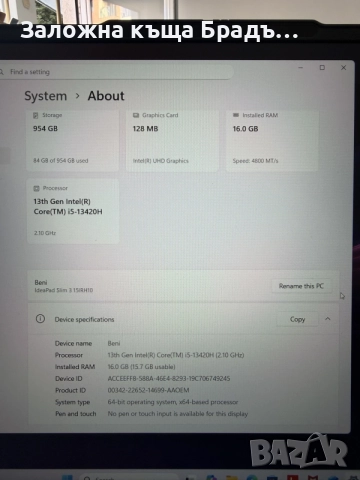Select the No pen or touch input text
Image resolution: width=360 pixels, height=480 pixels.
[178, 414]
